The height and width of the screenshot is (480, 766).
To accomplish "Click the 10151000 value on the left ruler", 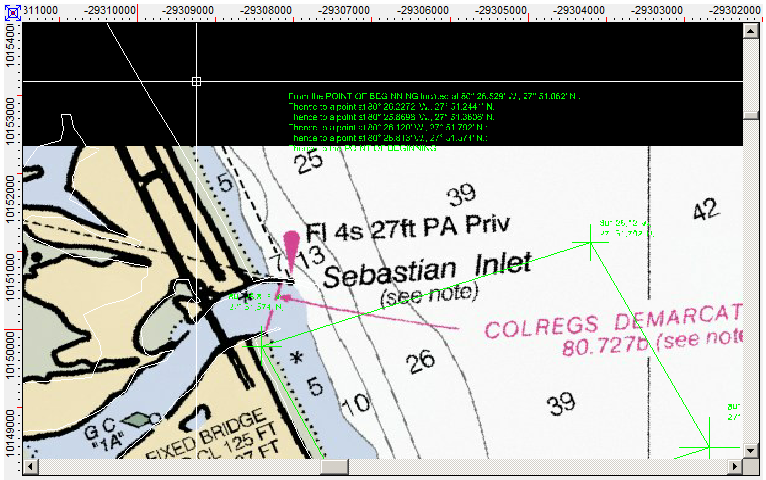I will [x=11, y=277].
